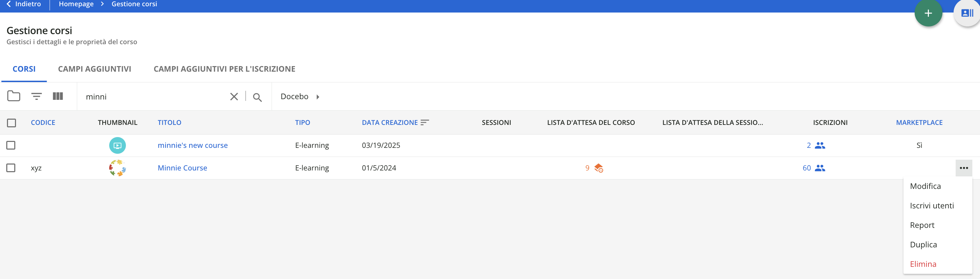This screenshot has width=980, height=279.
Task: Click the minni search input field
Action: (152, 97)
